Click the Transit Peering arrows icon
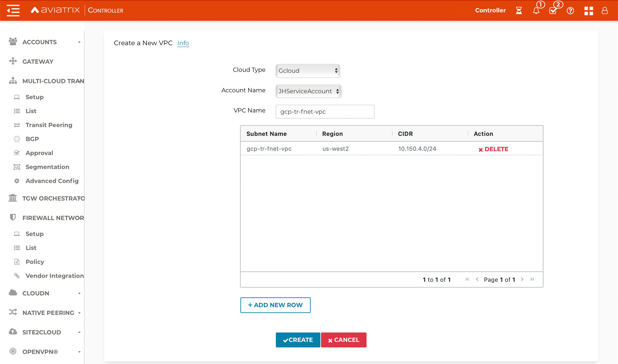 (x=17, y=125)
